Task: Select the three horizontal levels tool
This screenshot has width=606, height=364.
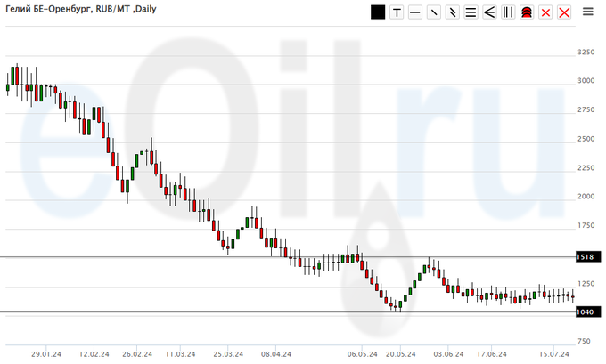Action: coord(471,12)
